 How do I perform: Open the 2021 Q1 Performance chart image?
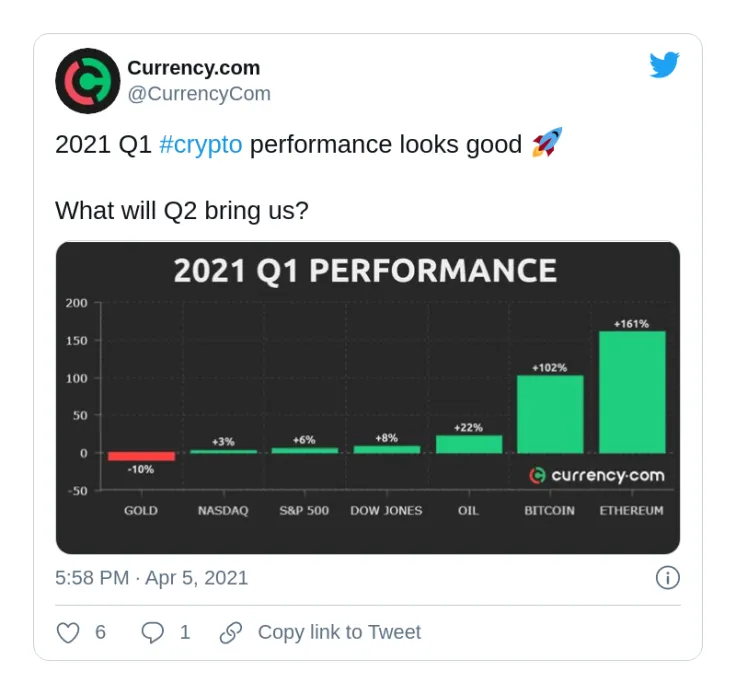tap(368, 397)
